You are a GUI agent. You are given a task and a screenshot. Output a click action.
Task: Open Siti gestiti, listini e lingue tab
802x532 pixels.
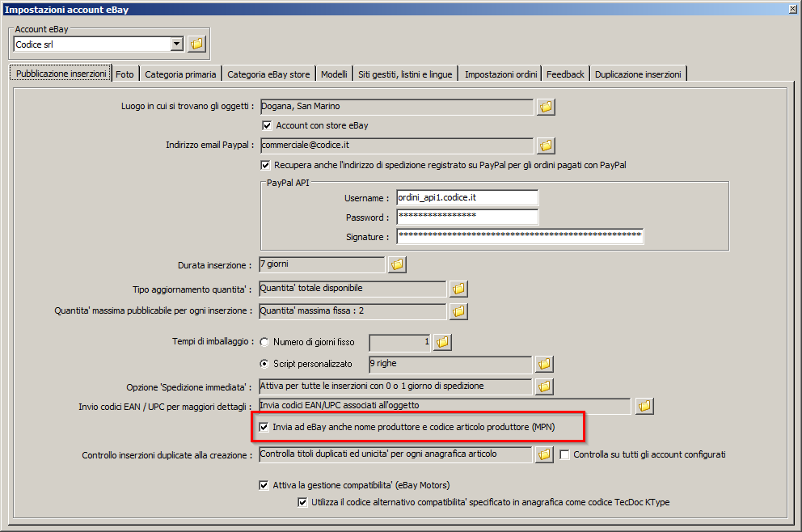(x=405, y=74)
